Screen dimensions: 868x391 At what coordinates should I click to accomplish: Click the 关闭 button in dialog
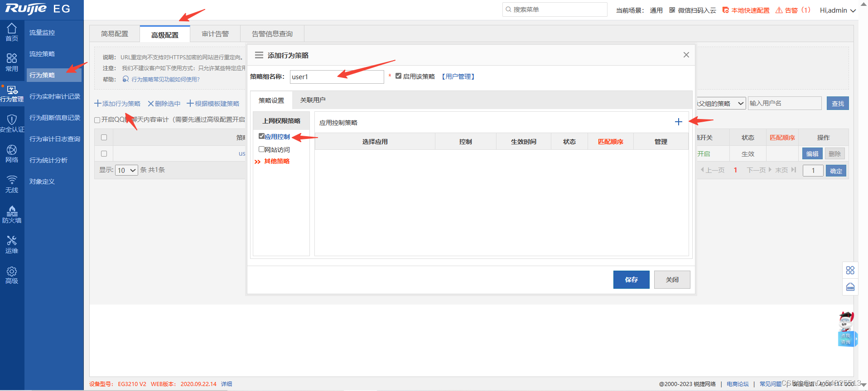pyautogui.click(x=672, y=280)
